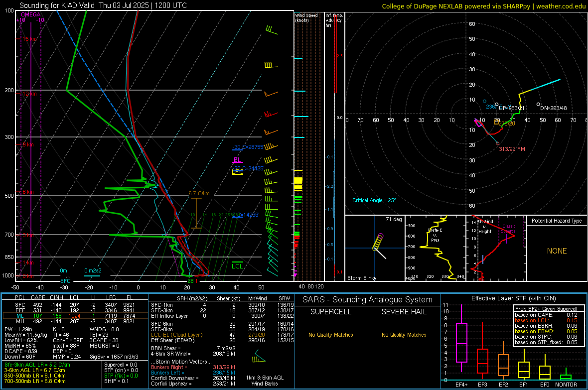Click the Storm Slinky inset label
The image size is (588, 390).
pyautogui.click(x=361, y=278)
